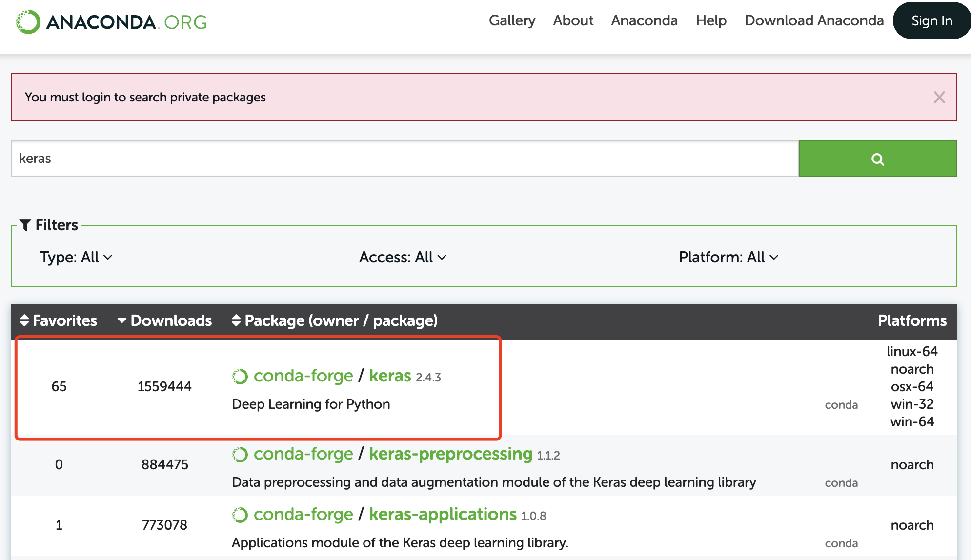971x560 pixels.
Task: Dismiss the login warning alert
Action: coord(939,97)
